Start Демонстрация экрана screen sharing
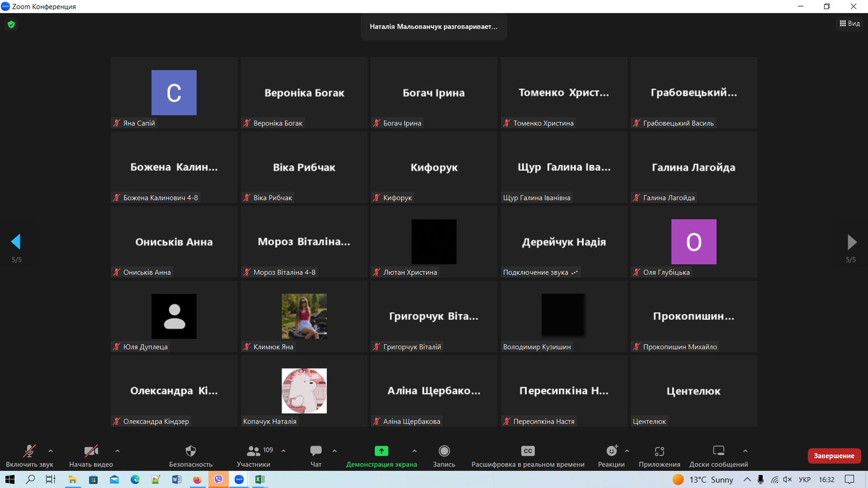 click(381, 451)
